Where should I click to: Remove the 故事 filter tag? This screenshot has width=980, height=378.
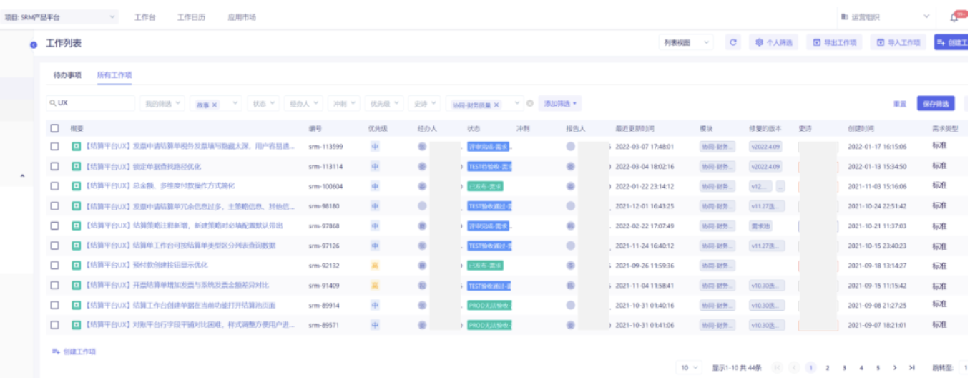tap(215, 105)
